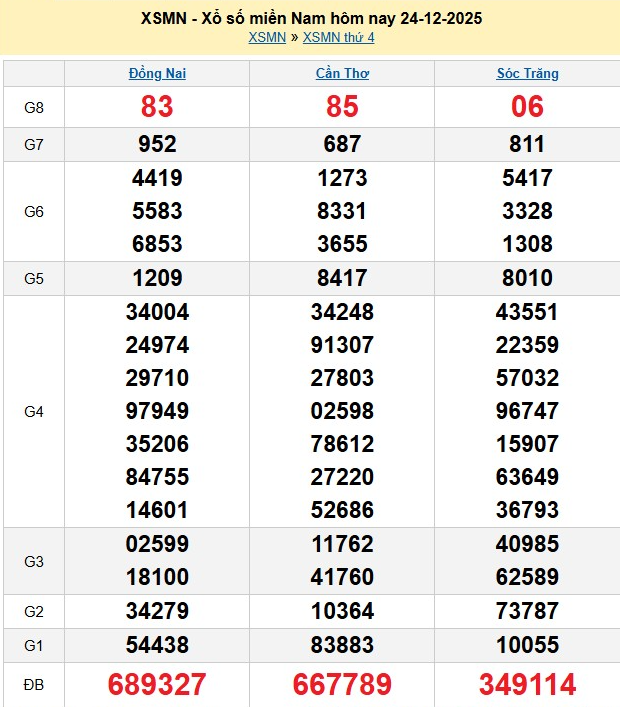Click the red G8 number 06
The width and height of the screenshot is (620, 707).
pyautogui.click(x=527, y=107)
